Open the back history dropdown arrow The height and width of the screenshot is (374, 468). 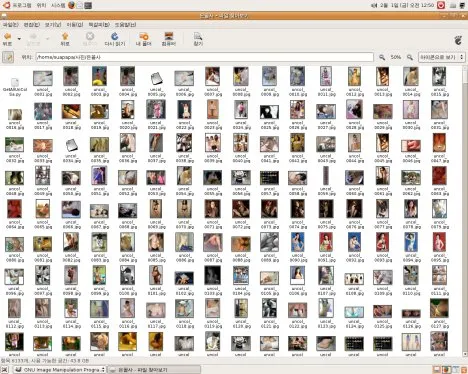click(19, 39)
